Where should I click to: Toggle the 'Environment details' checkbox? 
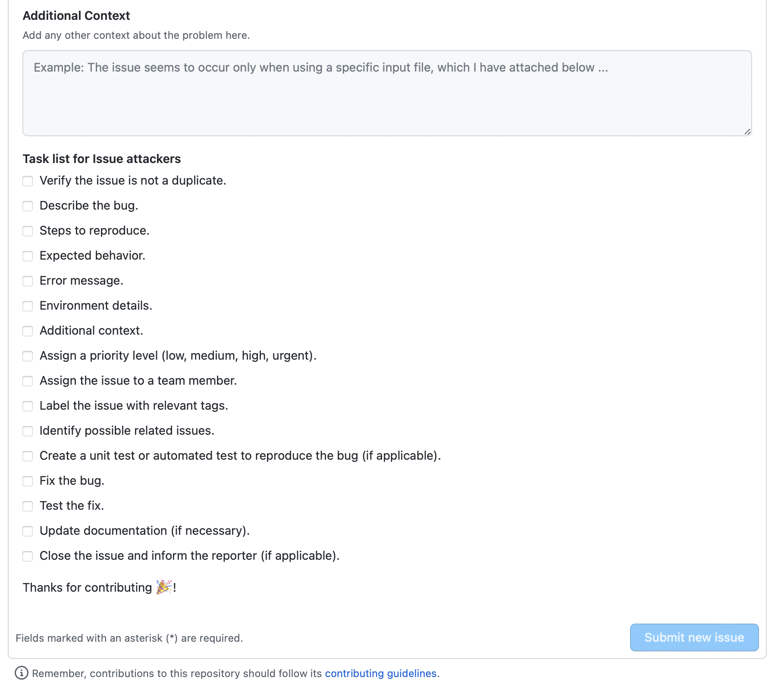click(x=28, y=306)
